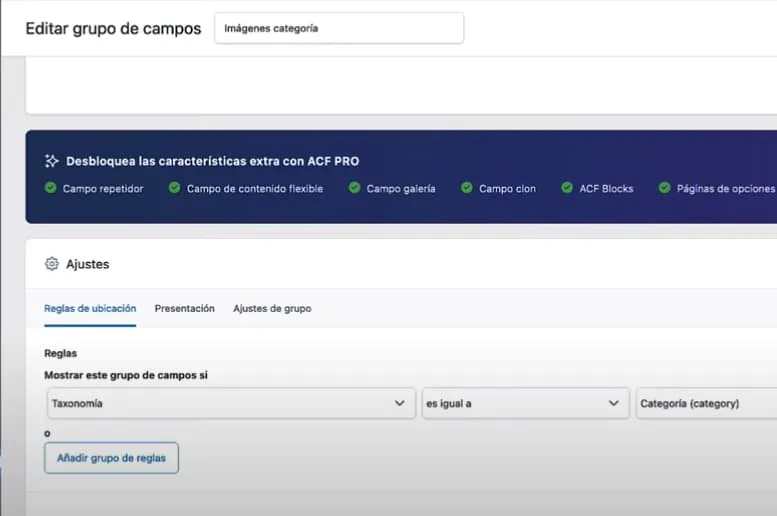Screen dimensions: 777x516
Task: Click the 'Campo clon' feature text
Action: (x=507, y=188)
